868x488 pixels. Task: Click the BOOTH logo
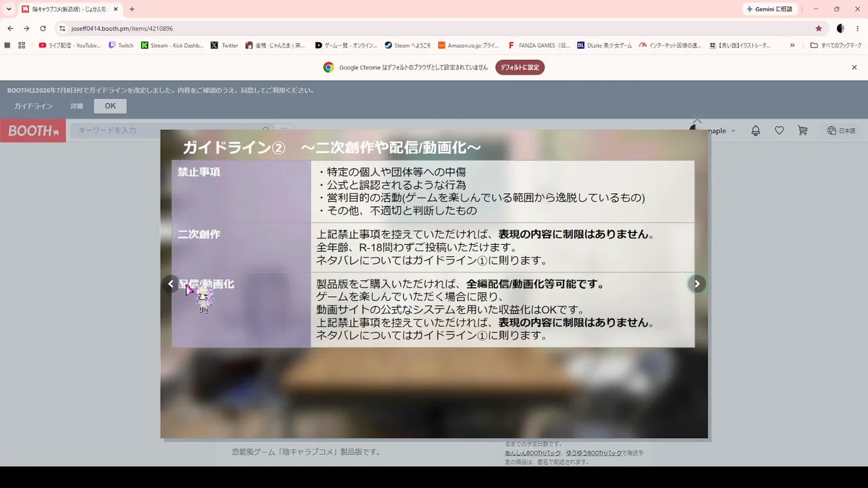coord(33,131)
